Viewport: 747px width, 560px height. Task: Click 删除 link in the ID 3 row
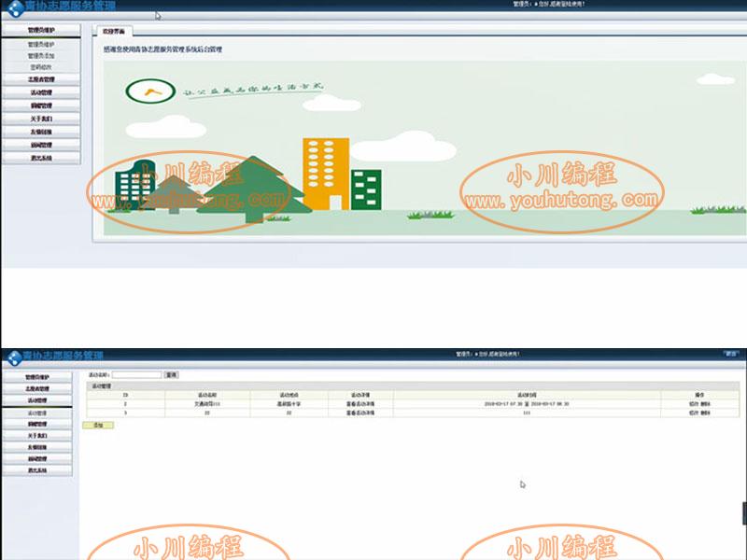(x=706, y=413)
